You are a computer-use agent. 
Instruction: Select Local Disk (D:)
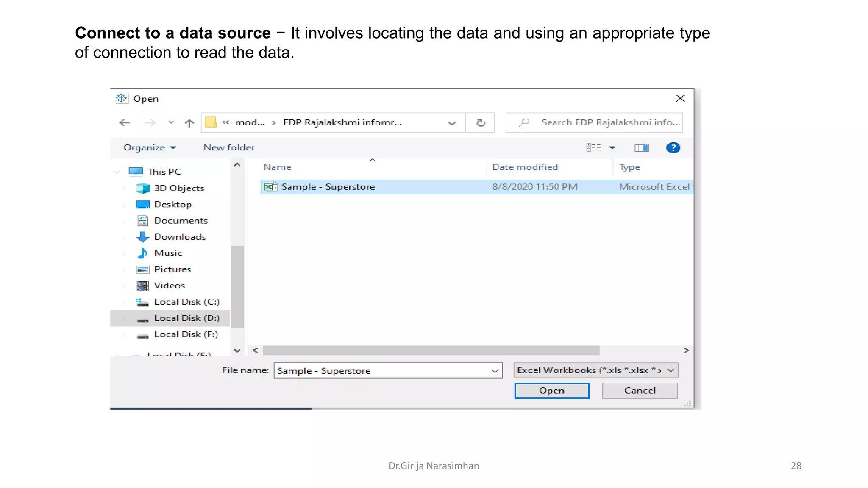click(187, 318)
